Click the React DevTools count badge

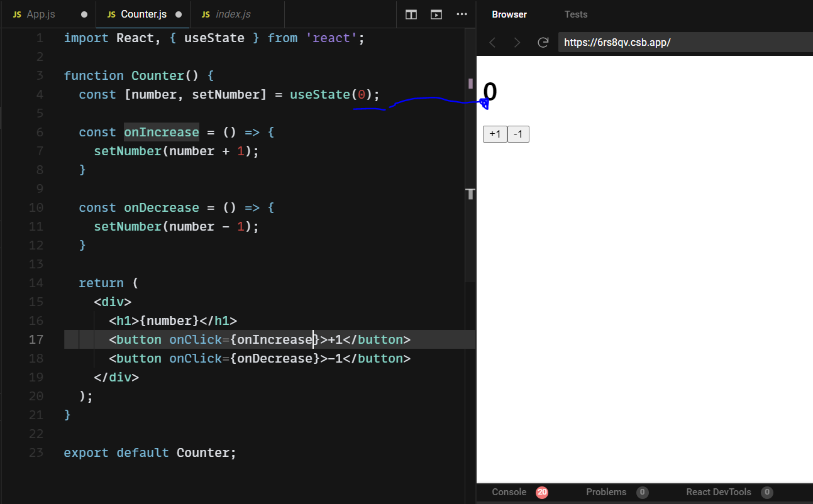766,493
